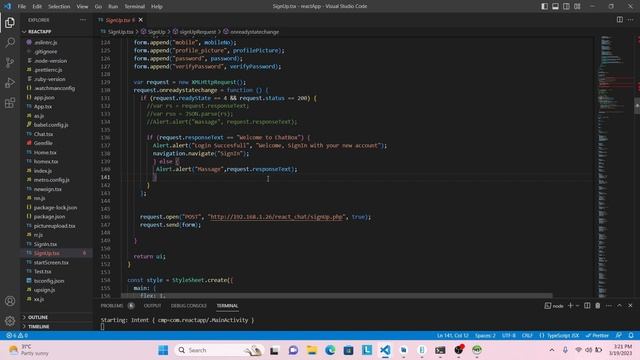Screen dimensions: 640x360
Task: Change end of line sequence CRLF
Action: pyautogui.click(x=527, y=336)
